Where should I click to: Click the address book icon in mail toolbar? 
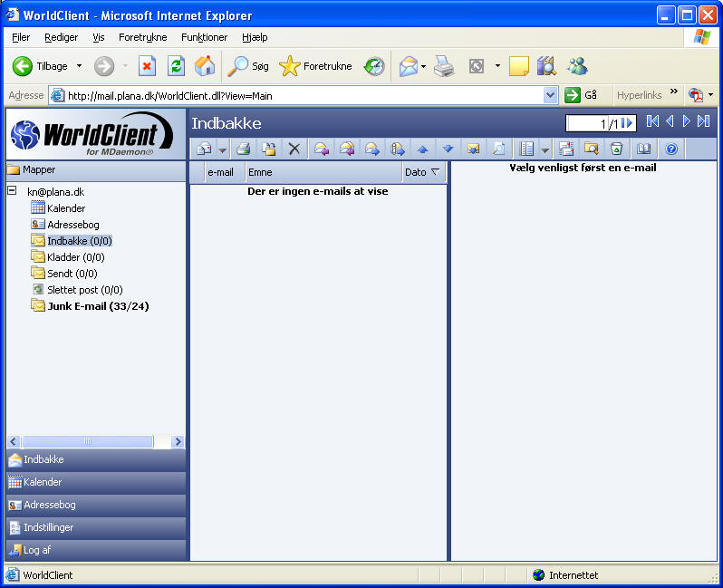(x=643, y=149)
